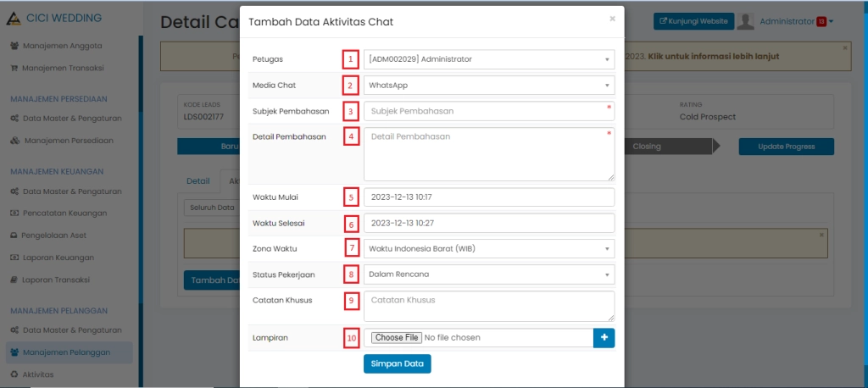The height and width of the screenshot is (388, 868).
Task: Close the Tambah Data Aktivitas Chat dialog
Action: (612, 19)
